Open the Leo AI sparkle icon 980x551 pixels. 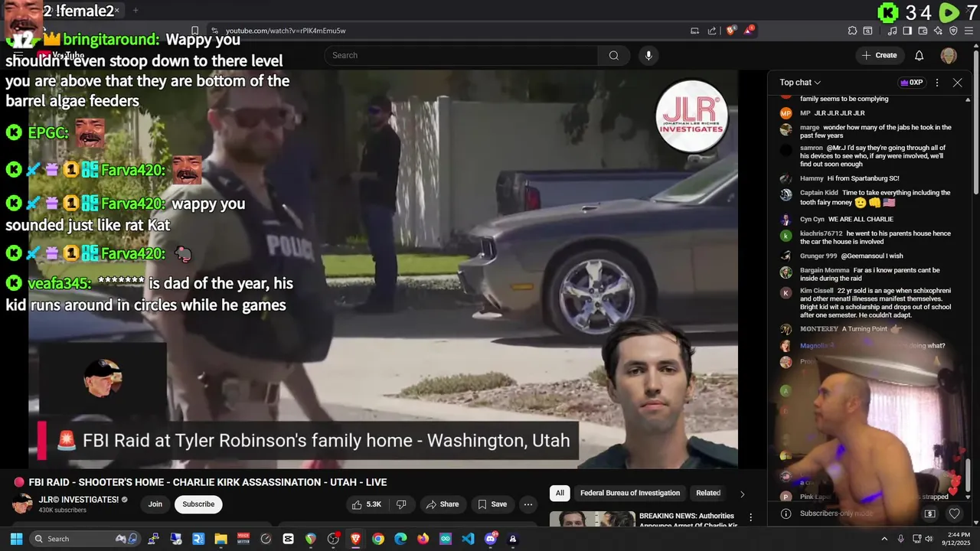[938, 31]
